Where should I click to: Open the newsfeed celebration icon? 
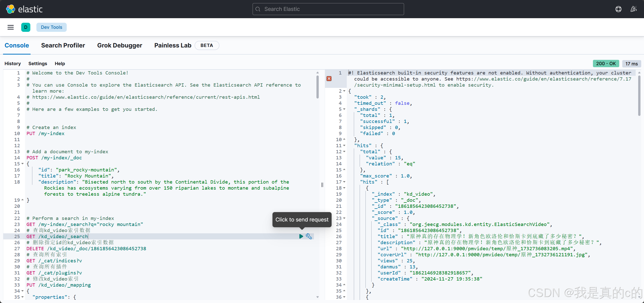coord(634,9)
